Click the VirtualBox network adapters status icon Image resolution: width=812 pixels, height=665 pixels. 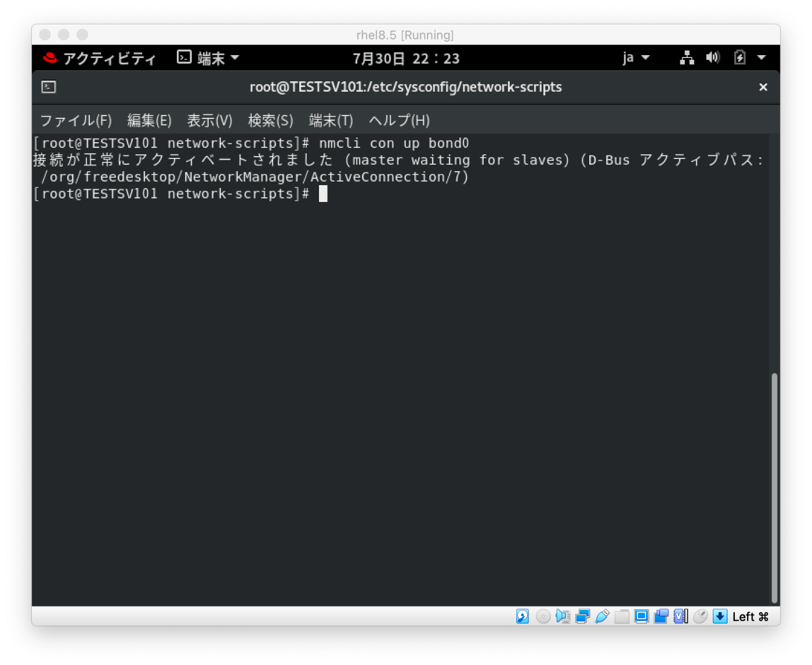click(582, 616)
